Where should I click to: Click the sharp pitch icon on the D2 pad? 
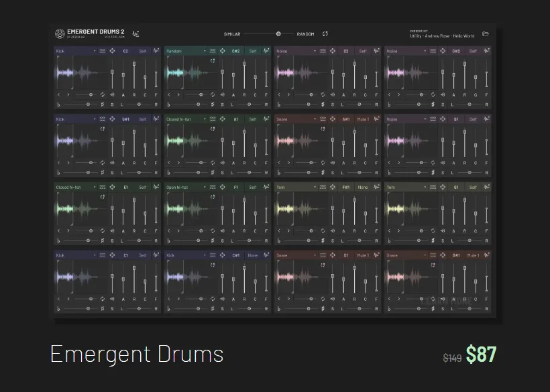point(323,105)
